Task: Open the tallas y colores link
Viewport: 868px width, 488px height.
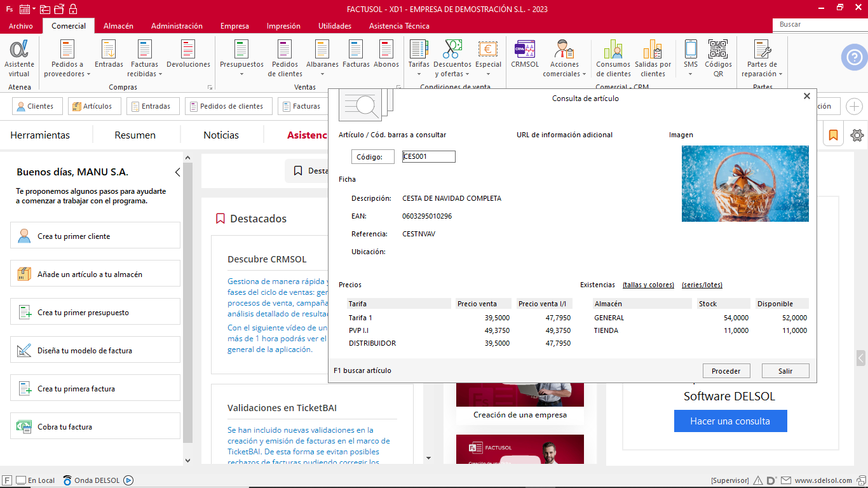Action: 648,285
